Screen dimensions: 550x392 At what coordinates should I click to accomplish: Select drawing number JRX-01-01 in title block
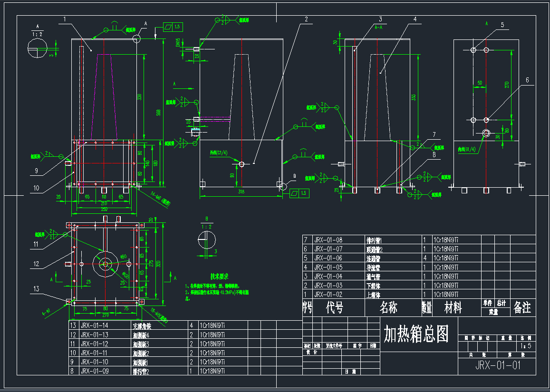(497, 365)
